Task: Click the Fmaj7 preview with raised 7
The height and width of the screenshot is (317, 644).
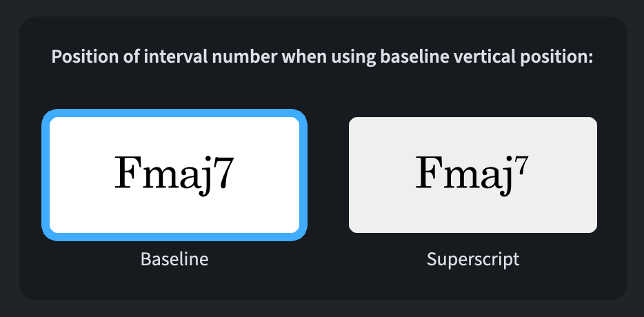Action: pos(473,174)
